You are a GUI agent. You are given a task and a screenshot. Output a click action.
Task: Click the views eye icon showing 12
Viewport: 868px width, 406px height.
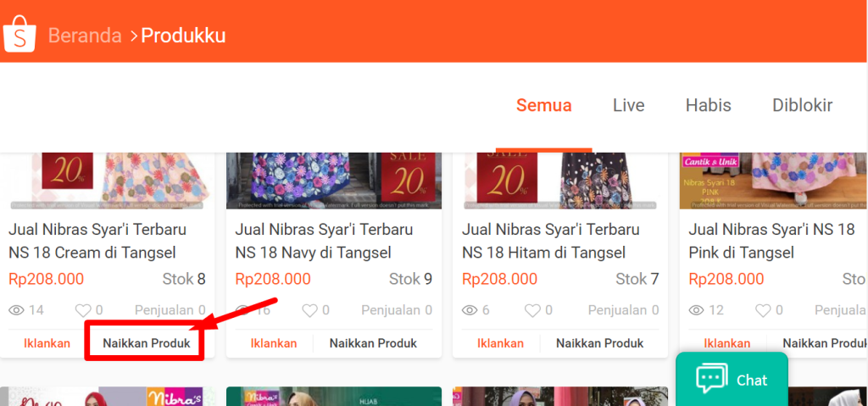point(697,310)
